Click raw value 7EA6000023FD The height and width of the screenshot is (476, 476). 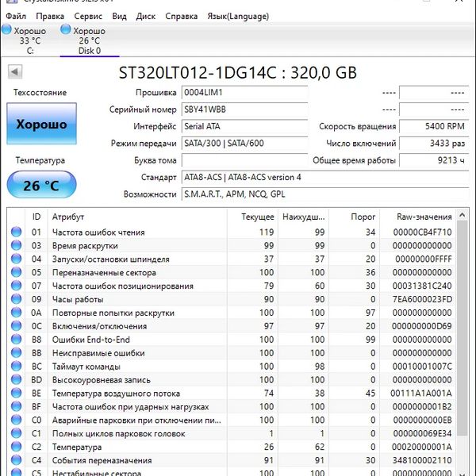pyautogui.click(x=422, y=299)
